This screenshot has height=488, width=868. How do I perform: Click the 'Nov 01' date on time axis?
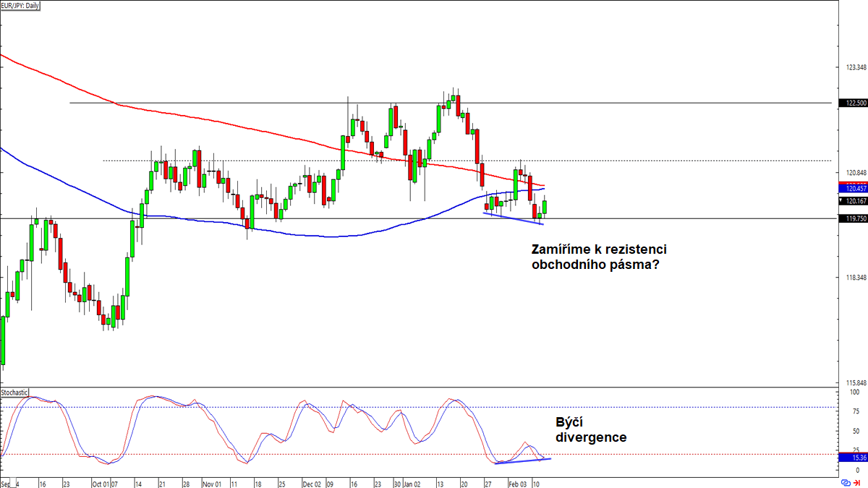point(212,483)
